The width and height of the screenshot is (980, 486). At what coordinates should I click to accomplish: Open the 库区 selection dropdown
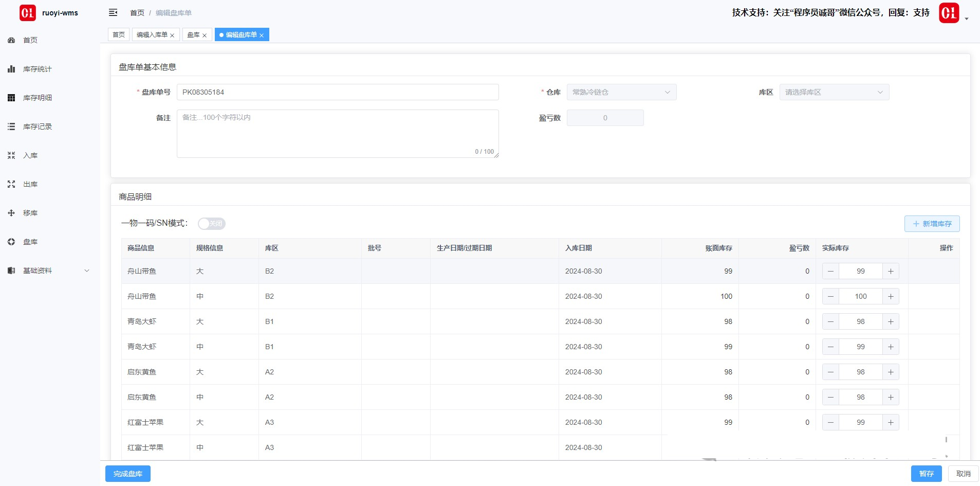[834, 92]
